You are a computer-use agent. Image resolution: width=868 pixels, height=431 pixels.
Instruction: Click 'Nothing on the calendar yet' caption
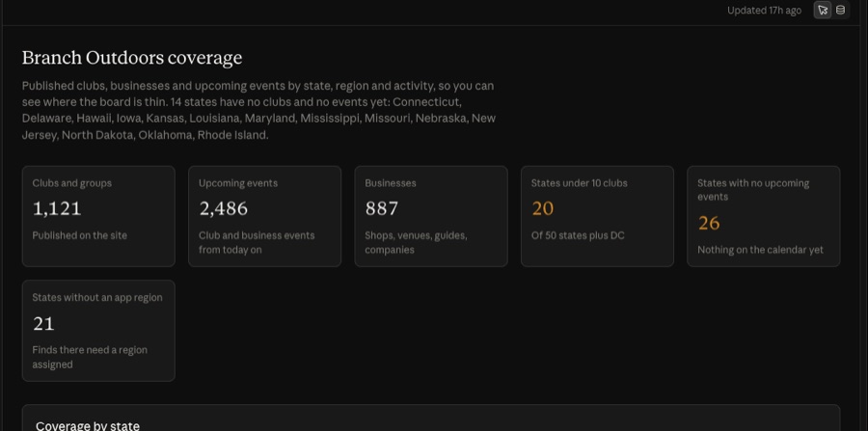(760, 250)
